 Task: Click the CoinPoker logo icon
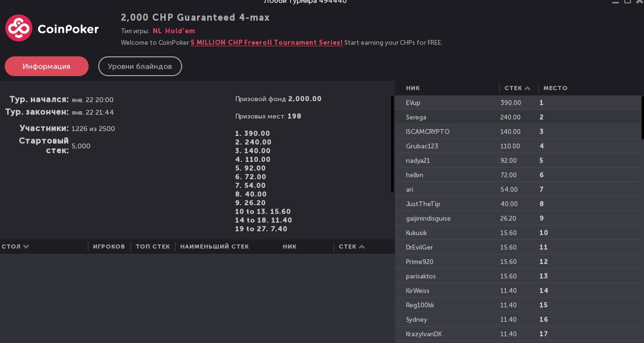point(19,28)
